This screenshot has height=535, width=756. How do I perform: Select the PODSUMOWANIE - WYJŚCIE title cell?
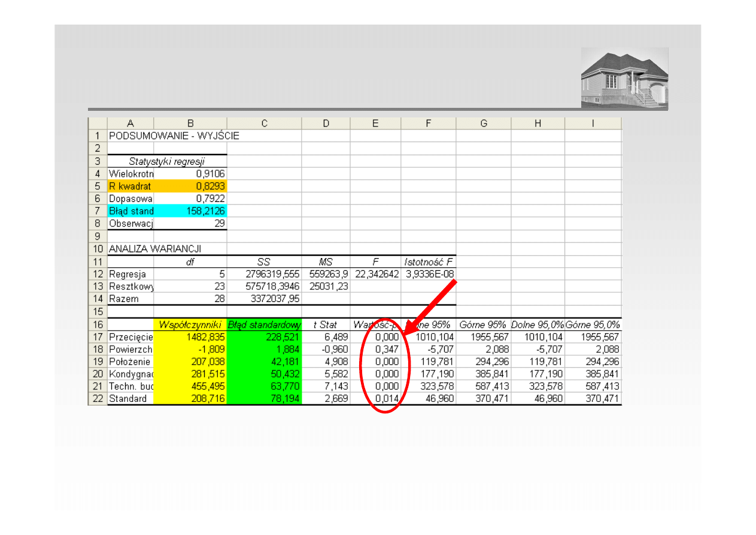[174, 136]
